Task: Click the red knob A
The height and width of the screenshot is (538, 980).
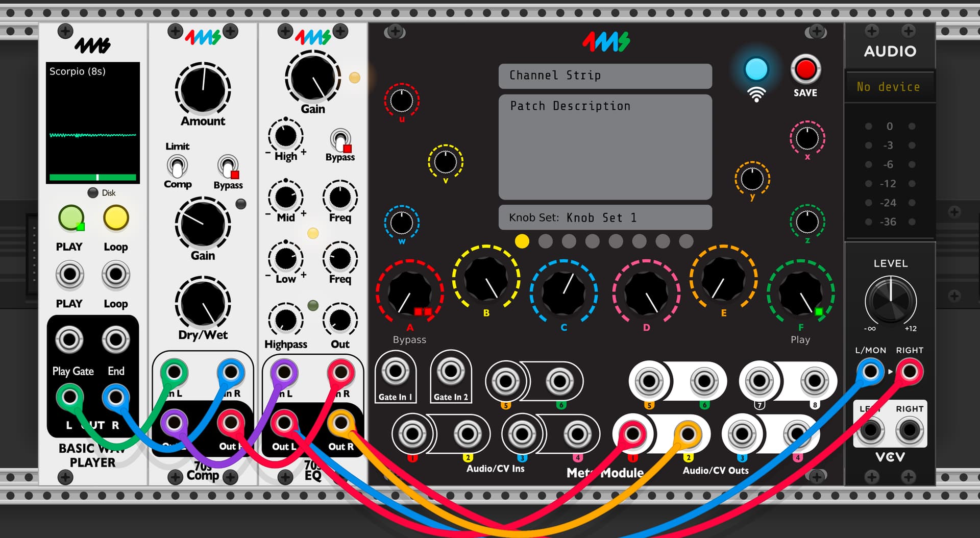Action: (x=409, y=293)
